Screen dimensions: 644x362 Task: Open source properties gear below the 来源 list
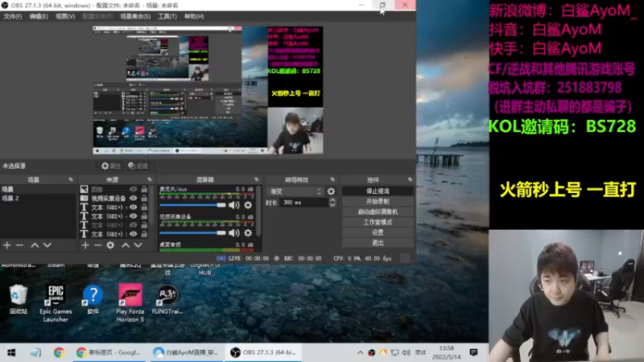tap(110, 245)
